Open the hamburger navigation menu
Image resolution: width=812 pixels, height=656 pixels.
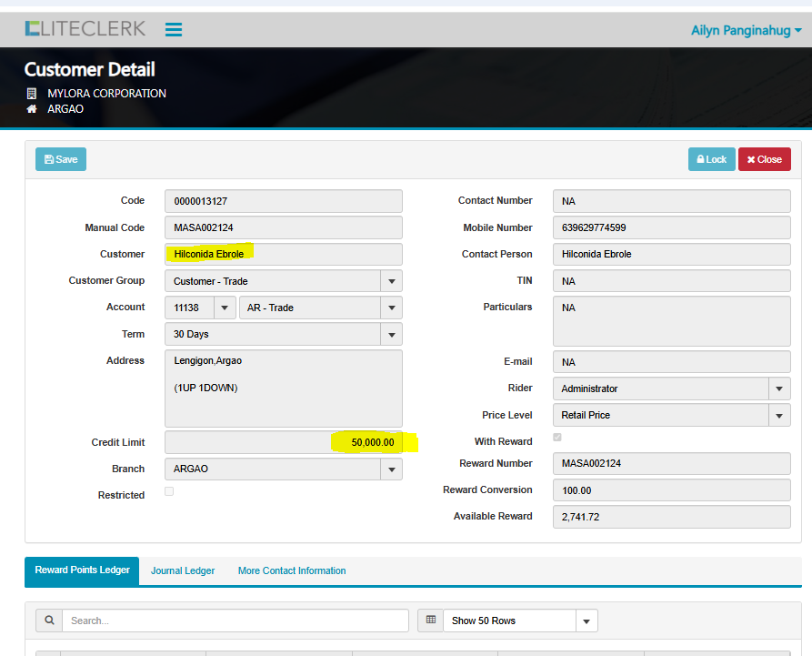(174, 30)
